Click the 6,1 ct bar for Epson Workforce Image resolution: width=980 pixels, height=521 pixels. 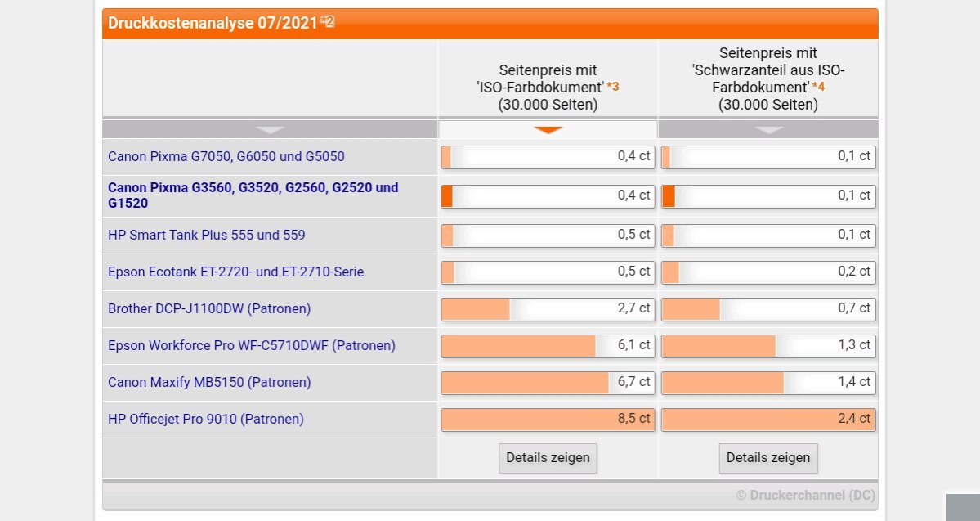548,345
